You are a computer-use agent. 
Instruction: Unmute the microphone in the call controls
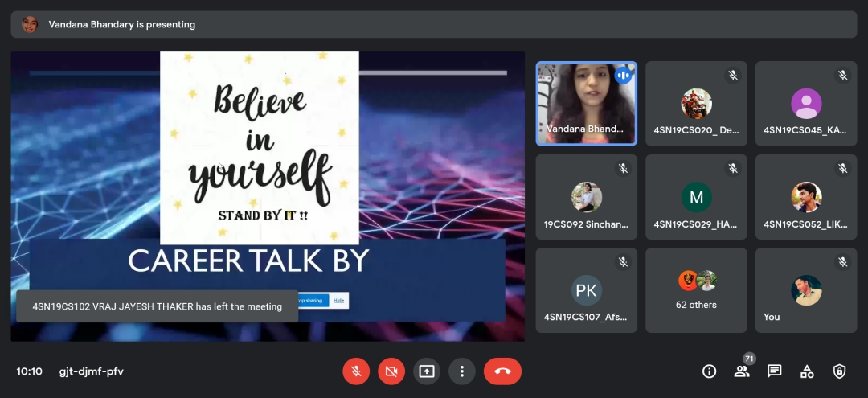coord(356,371)
